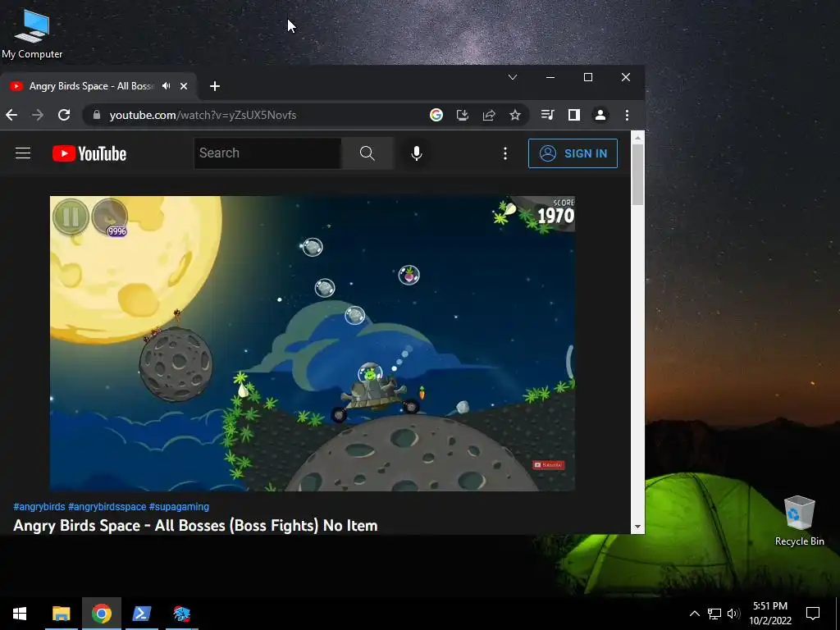The height and width of the screenshot is (630, 840).
Task: Open the network tray icon
Action: (714, 614)
